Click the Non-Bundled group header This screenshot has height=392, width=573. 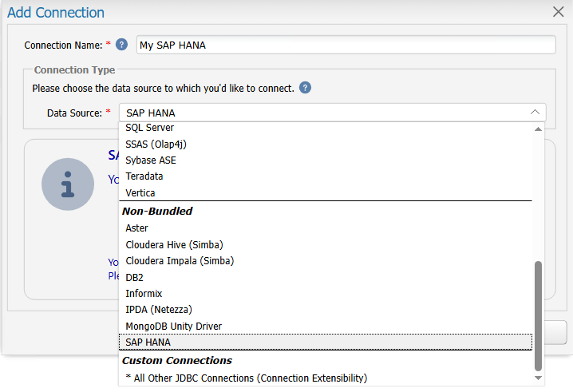[157, 212]
